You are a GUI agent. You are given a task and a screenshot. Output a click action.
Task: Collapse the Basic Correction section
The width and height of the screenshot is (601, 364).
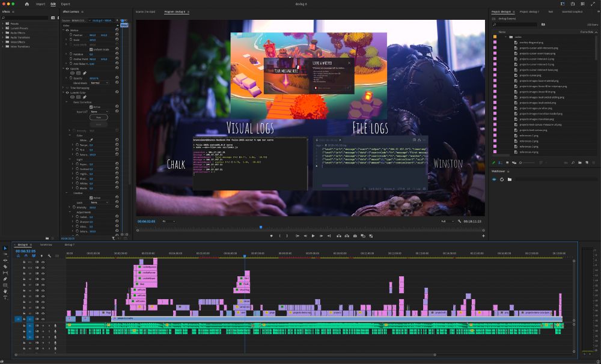tap(67, 102)
